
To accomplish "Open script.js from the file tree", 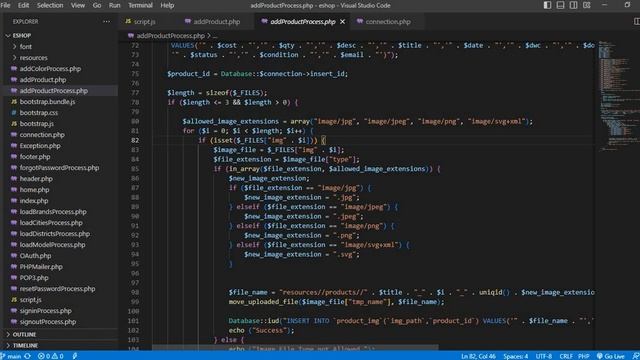I will pyautogui.click(x=31, y=300).
